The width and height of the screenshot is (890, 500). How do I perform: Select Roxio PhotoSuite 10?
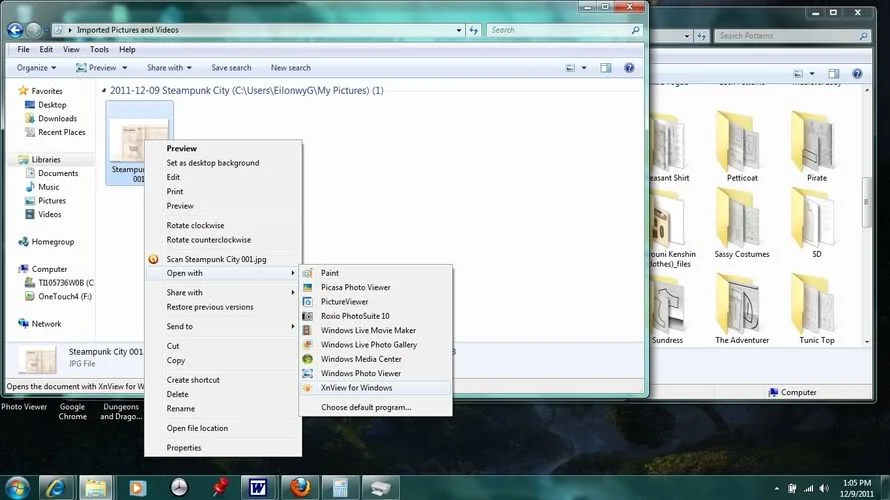(x=376, y=316)
